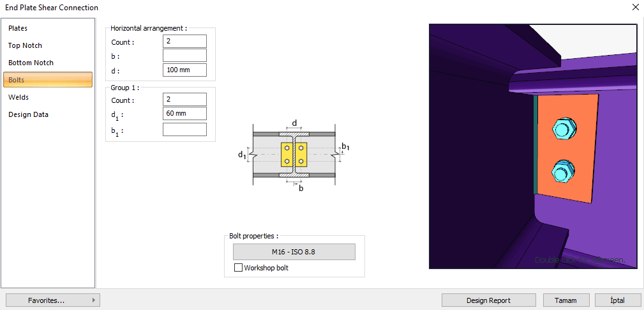Viewport: 644px width, 310px height.
Task: Click the empty b1 input field
Action: pos(184,130)
